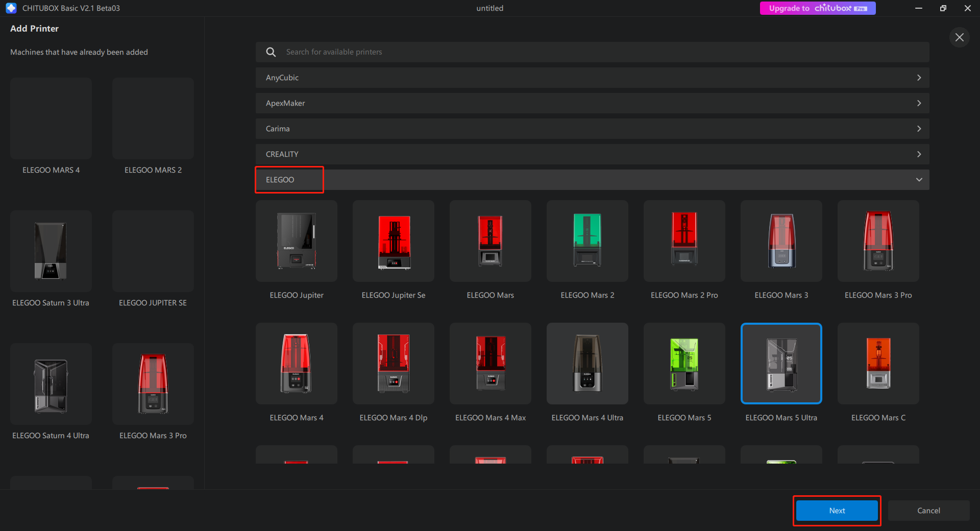
Task: Expand the Carima brand row
Action: 592,129
